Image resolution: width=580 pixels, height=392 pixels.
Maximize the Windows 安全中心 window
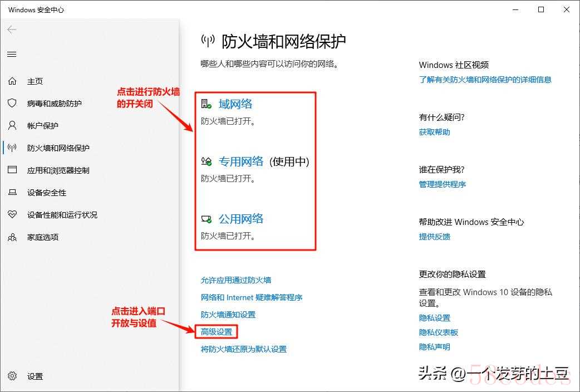click(x=541, y=9)
